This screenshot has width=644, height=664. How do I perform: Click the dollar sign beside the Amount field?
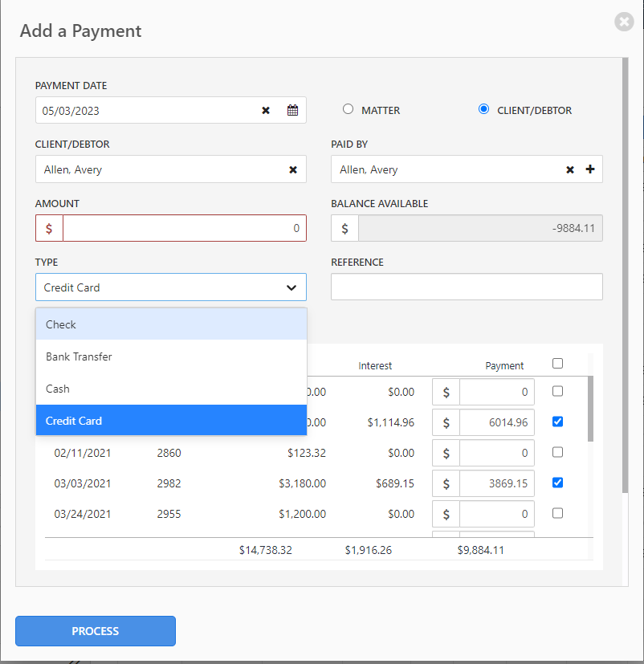click(x=48, y=228)
